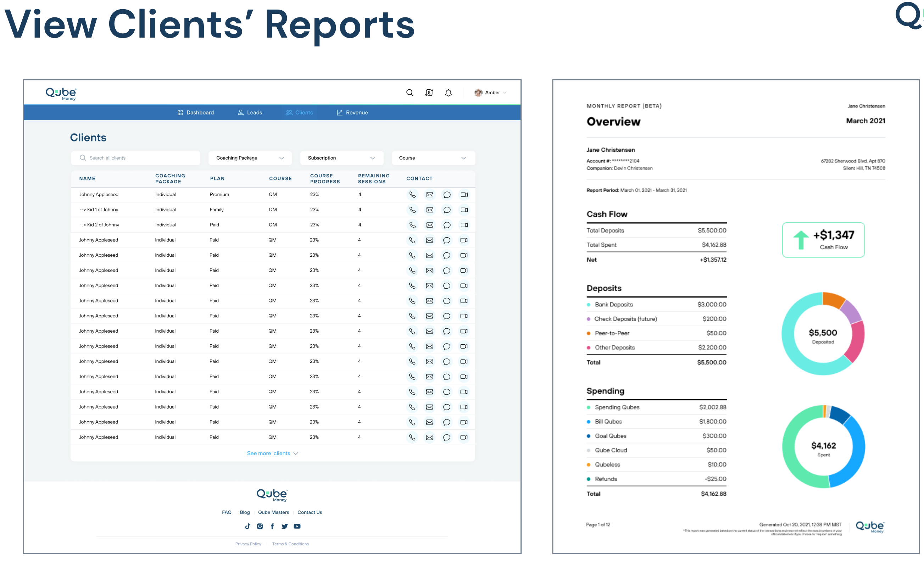Focus the Search all clients field
This screenshot has height=561, width=924.
(135, 158)
